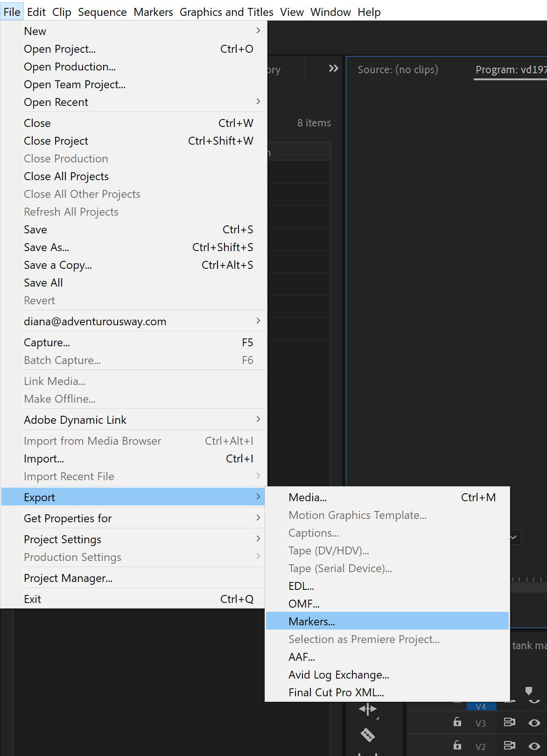Image resolution: width=547 pixels, height=756 pixels.
Task: Choose AAF in the Export submenu
Action: coord(387,657)
